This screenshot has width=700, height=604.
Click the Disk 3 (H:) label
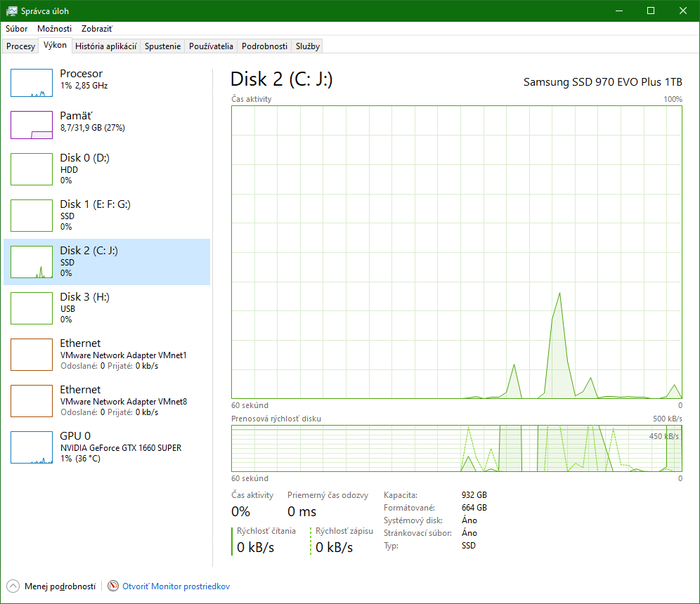pos(85,297)
